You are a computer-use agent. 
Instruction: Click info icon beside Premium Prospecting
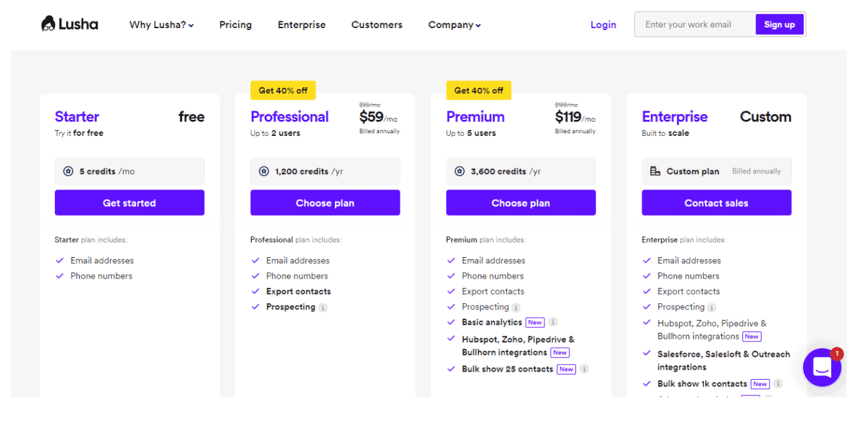[x=516, y=307]
